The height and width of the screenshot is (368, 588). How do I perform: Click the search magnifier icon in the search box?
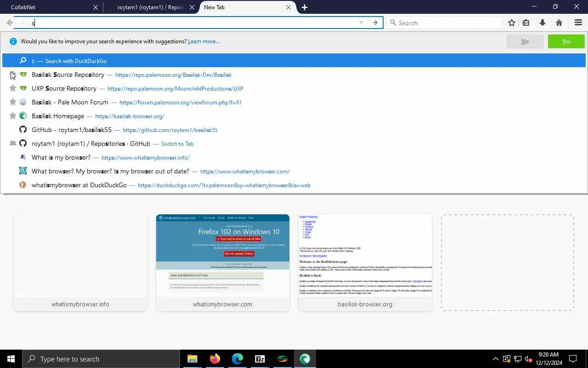[x=393, y=23]
